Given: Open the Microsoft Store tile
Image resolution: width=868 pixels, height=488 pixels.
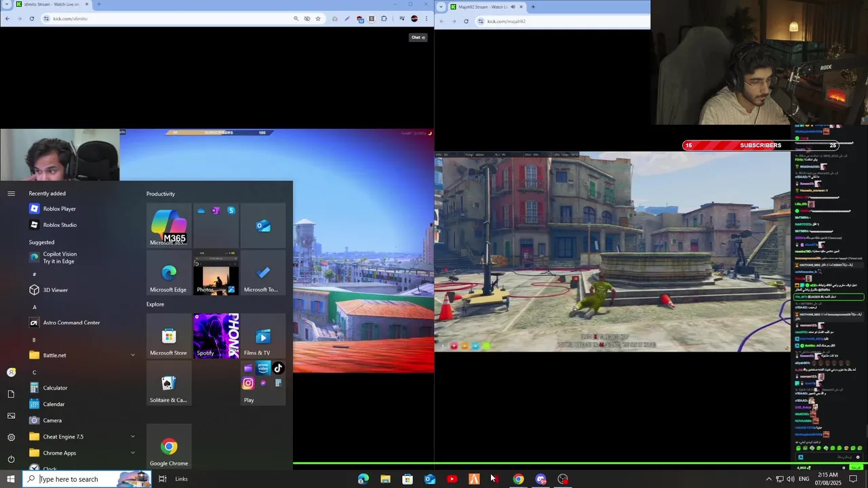Looking at the screenshot, I should (169, 336).
